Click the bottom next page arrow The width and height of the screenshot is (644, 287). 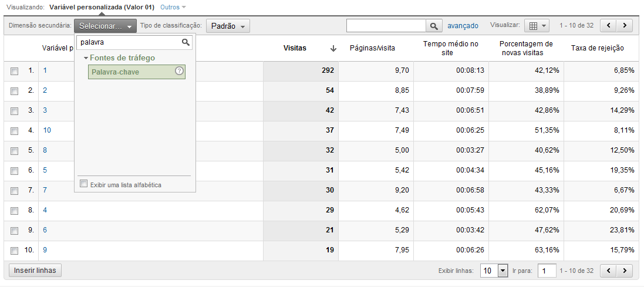click(625, 271)
